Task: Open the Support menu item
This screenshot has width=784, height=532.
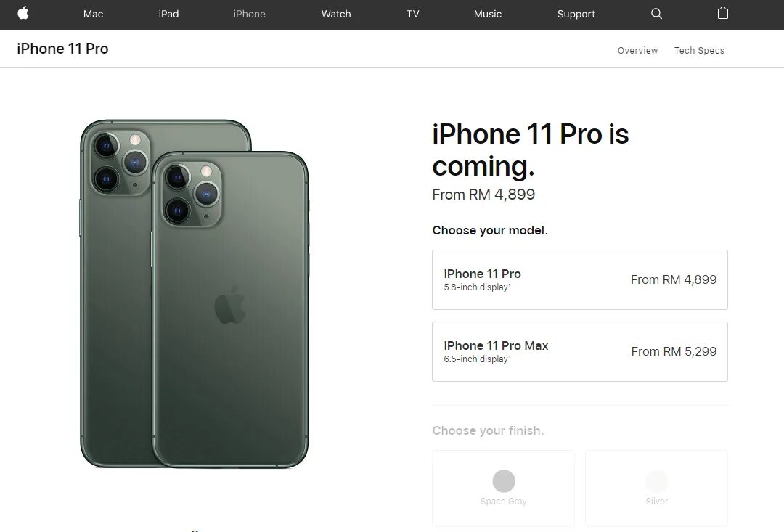Action: point(576,14)
